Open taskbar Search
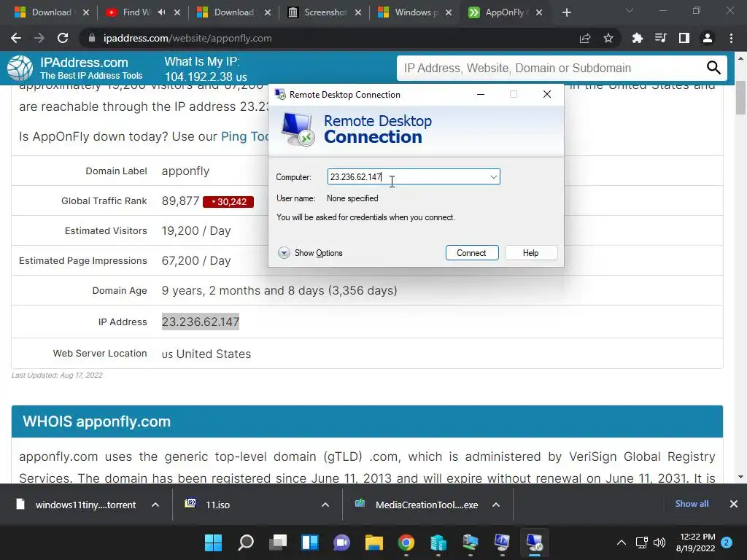This screenshot has height=560, width=747. tap(245, 542)
